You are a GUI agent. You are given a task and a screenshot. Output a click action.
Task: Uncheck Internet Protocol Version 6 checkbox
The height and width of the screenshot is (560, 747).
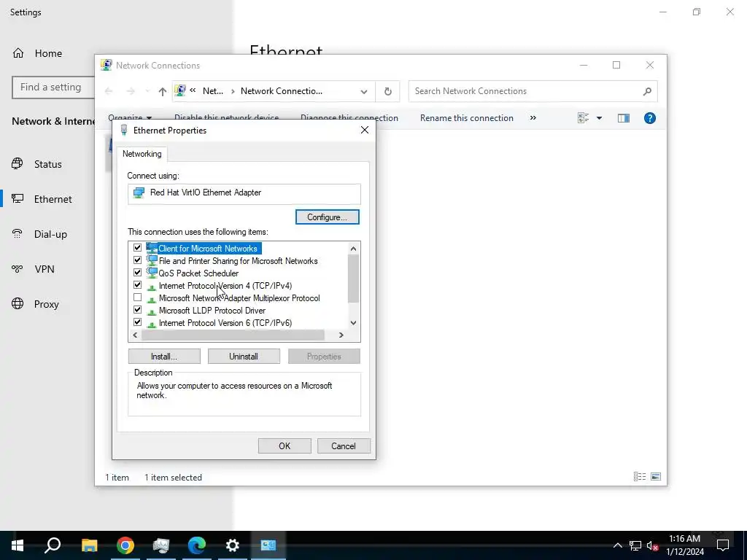tap(138, 322)
